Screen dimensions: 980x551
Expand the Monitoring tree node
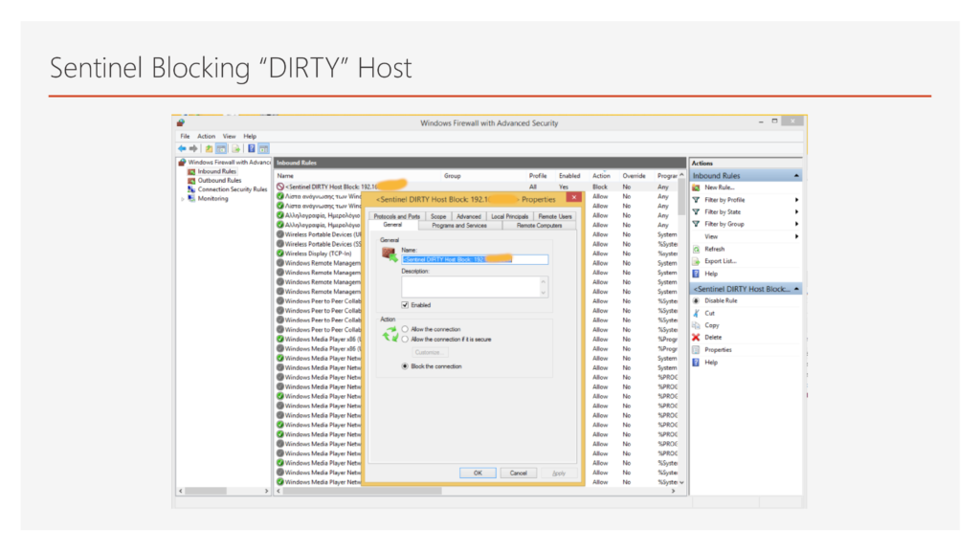coord(183,199)
